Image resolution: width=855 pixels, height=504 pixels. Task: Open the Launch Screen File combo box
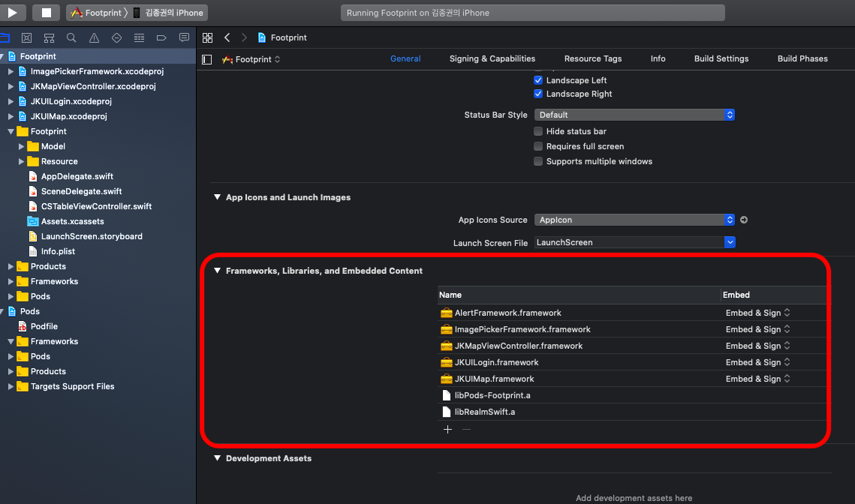click(x=634, y=242)
